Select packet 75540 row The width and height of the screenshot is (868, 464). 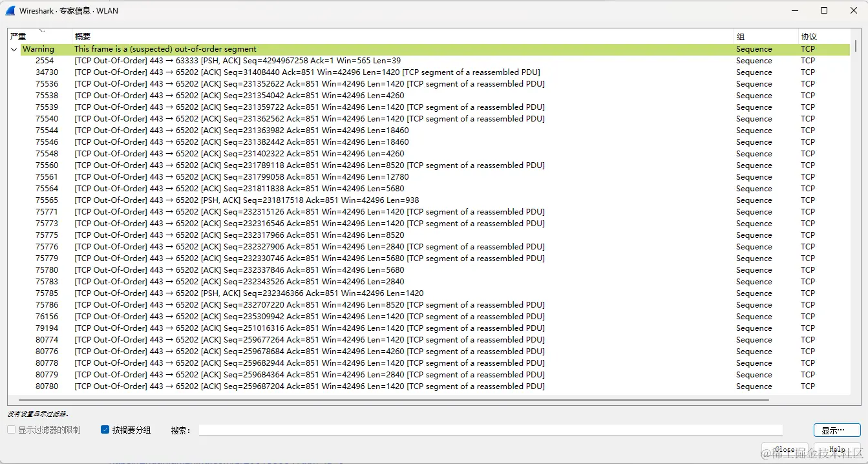[429, 119]
